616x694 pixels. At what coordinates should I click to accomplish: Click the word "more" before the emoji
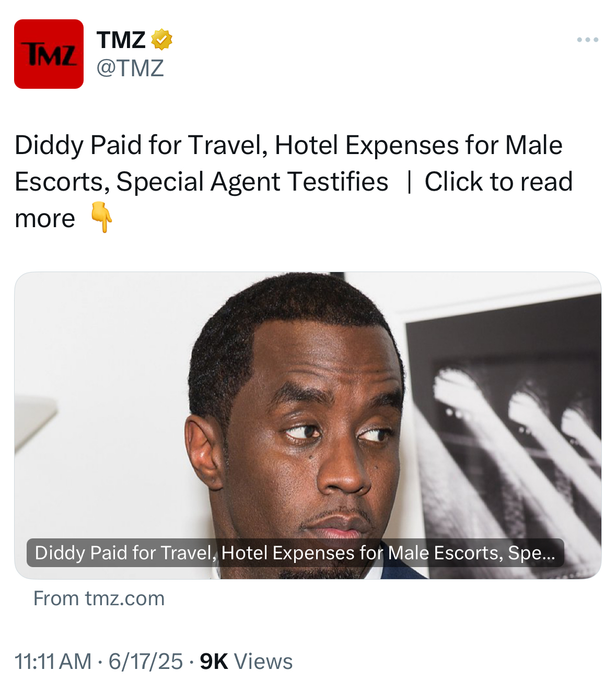pyautogui.click(x=45, y=219)
